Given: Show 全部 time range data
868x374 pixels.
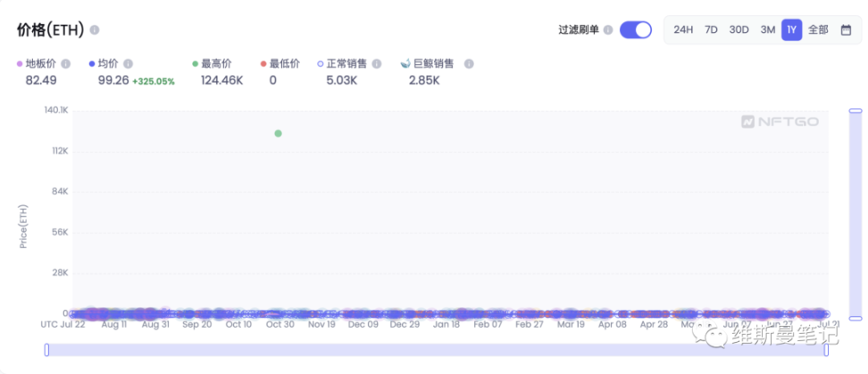Looking at the screenshot, I should (818, 29).
